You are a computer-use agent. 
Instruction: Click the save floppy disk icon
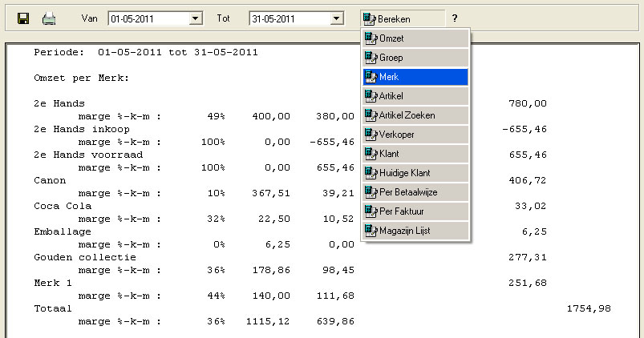tap(22, 18)
